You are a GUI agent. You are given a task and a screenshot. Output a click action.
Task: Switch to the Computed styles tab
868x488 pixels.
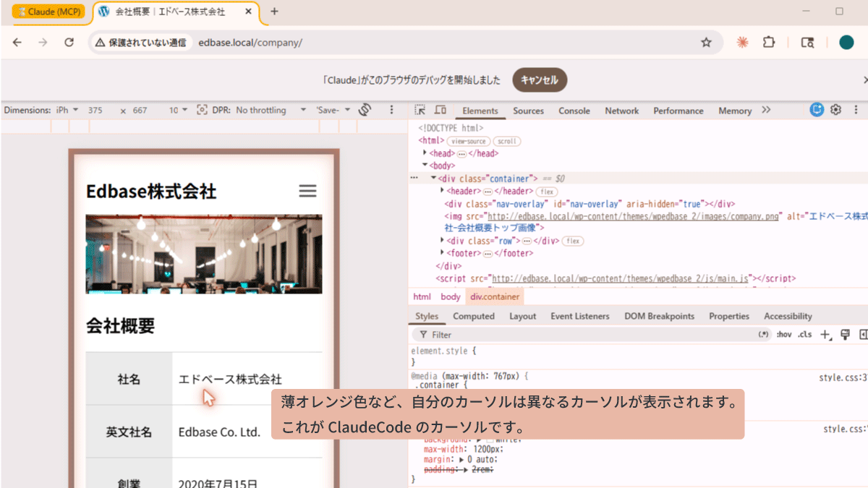click(x=474, y=316)
